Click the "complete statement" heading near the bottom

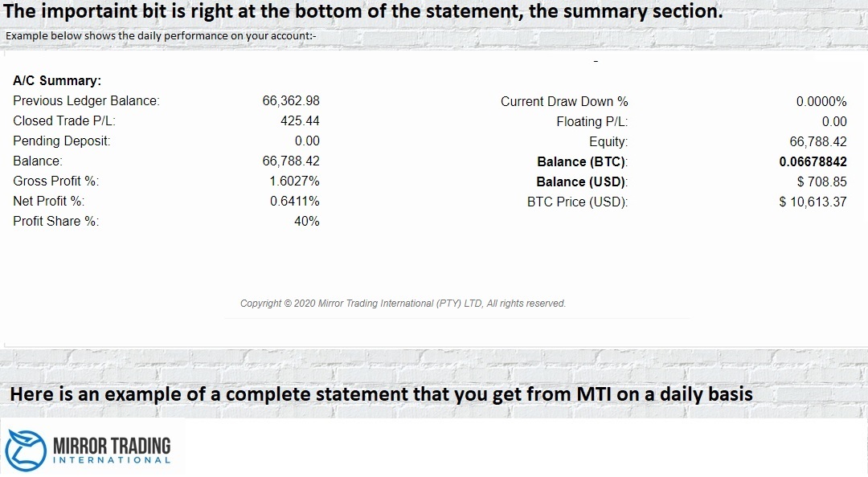pos(381,394)
